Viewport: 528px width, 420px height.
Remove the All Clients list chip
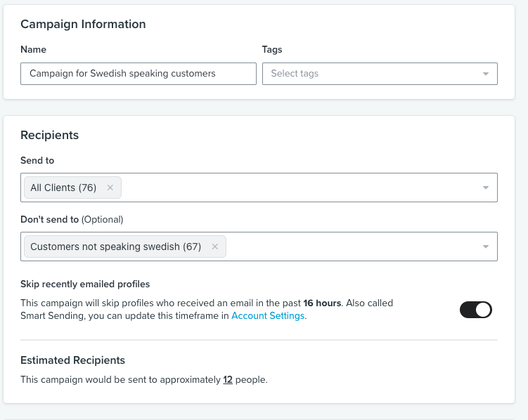(x=110, y=188)
